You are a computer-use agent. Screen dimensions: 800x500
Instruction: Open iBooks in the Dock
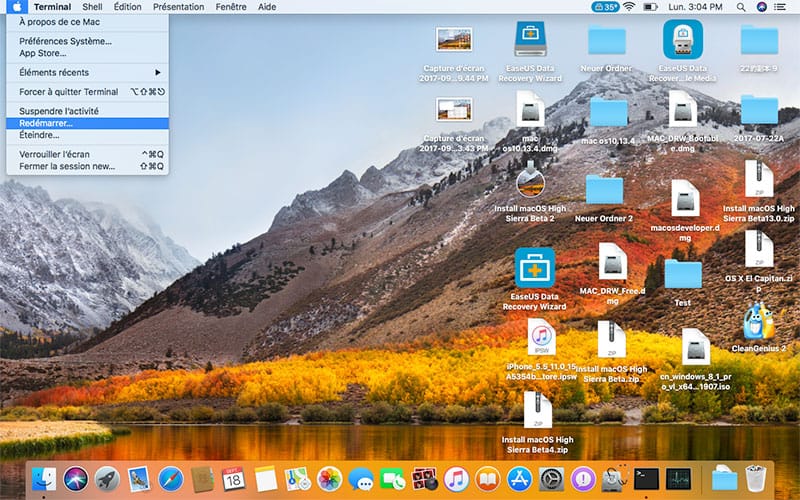[488, 480]
